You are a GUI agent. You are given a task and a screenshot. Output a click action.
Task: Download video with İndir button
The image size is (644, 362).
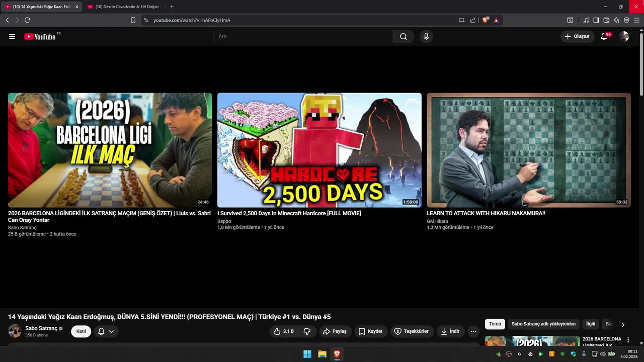(450, 331)
